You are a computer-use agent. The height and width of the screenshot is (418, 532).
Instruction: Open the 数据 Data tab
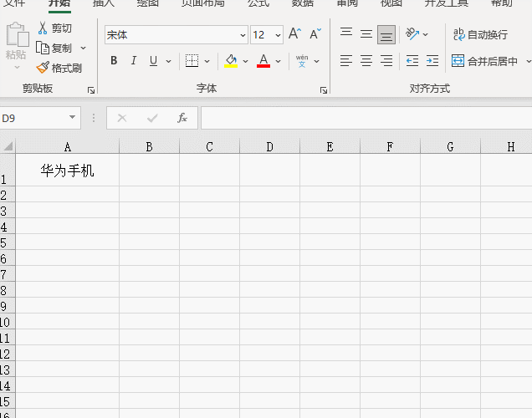pos(303,3)
